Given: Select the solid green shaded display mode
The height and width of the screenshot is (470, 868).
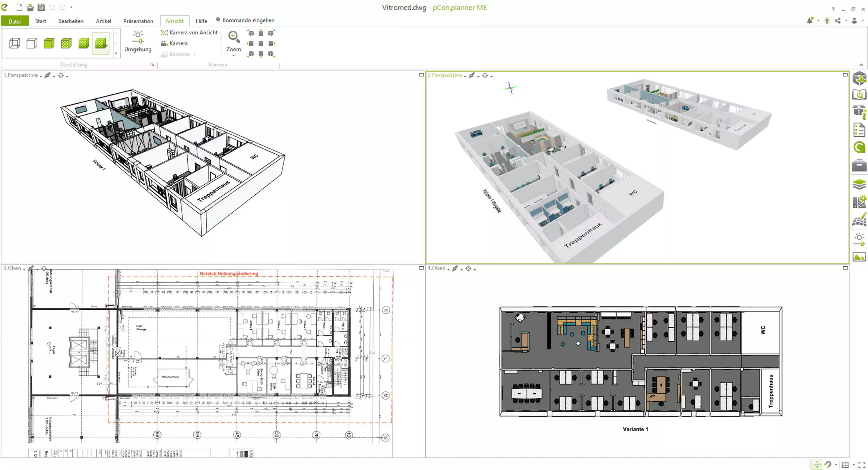Looking at the screenshot, I should point(49,43).
